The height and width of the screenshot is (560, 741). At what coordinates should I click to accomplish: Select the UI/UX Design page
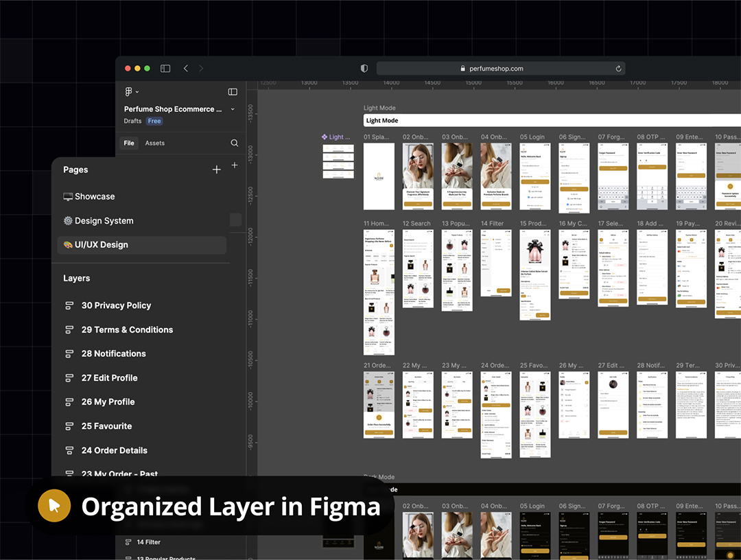coord(101,245)
